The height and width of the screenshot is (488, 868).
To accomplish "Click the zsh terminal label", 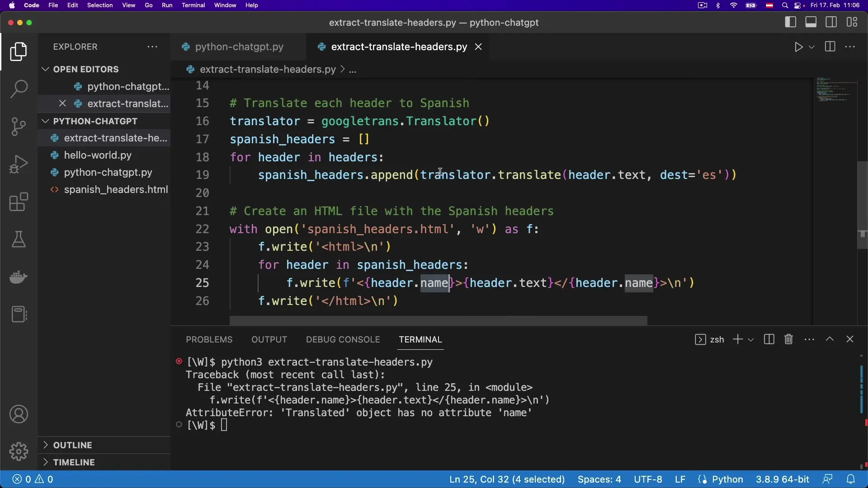I will [717, 340].
